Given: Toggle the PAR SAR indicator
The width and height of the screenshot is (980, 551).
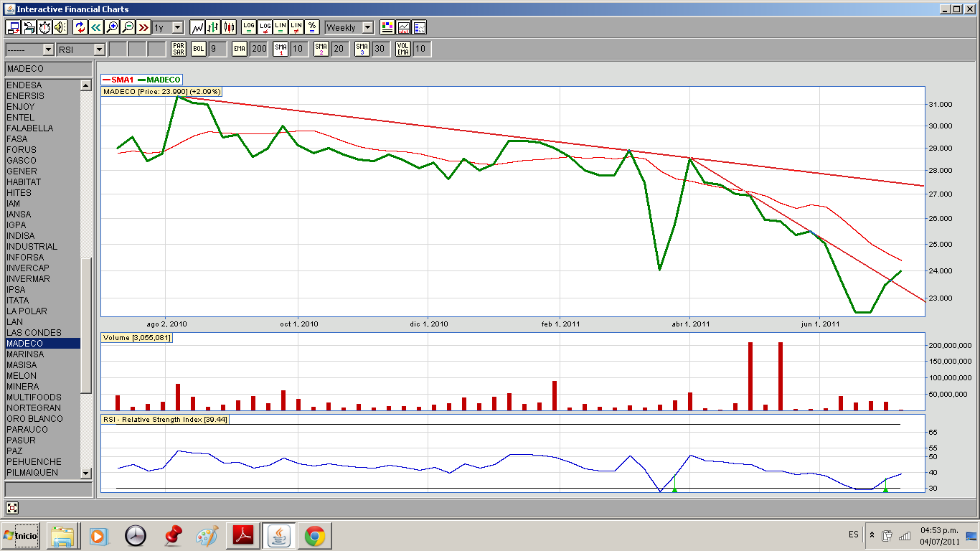Looking at the screenshot, I should 179,49.
